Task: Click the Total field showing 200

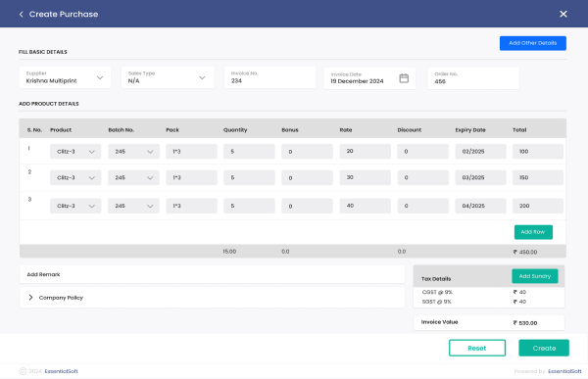Action: click(538, 206)
